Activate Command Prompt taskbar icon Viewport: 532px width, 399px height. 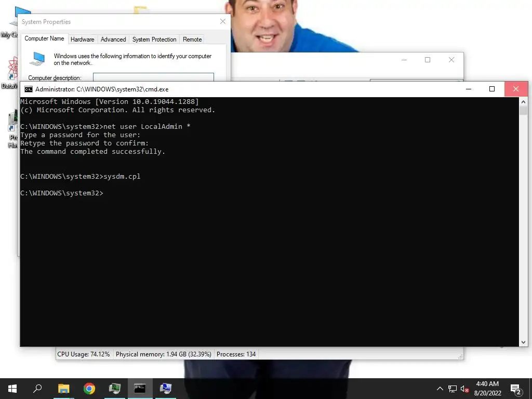140,389
